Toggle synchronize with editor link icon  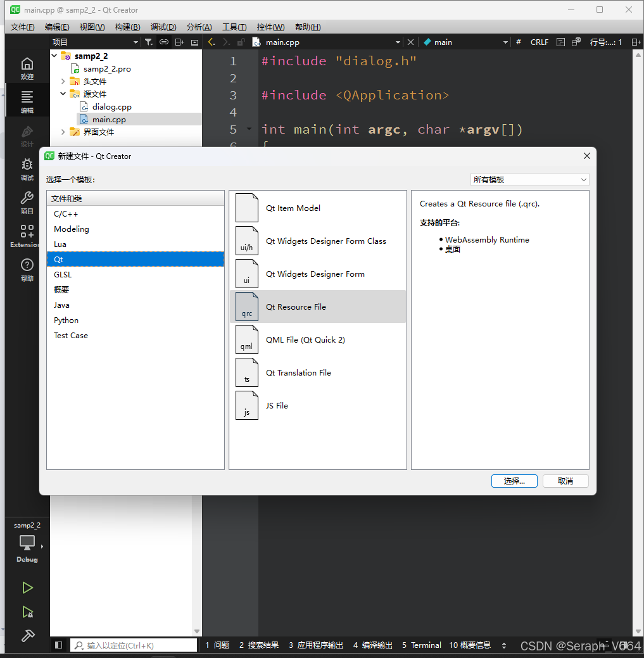coord(164,42)
